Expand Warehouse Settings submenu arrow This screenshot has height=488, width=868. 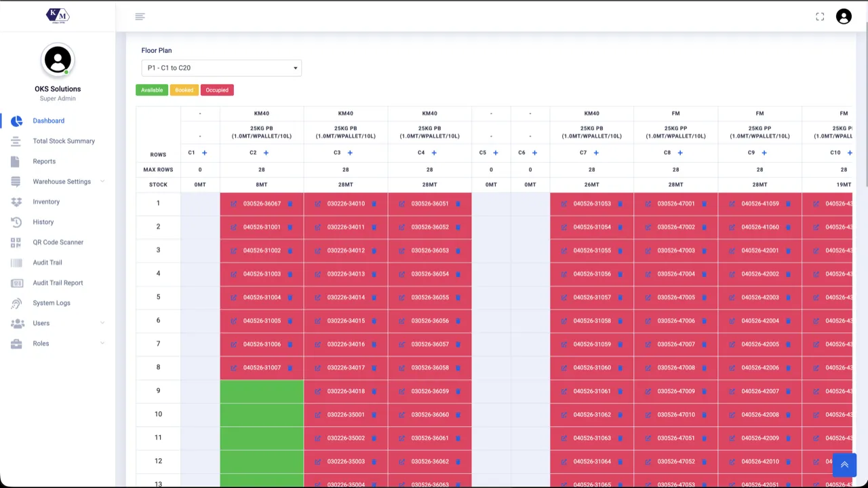coord(102,181)
